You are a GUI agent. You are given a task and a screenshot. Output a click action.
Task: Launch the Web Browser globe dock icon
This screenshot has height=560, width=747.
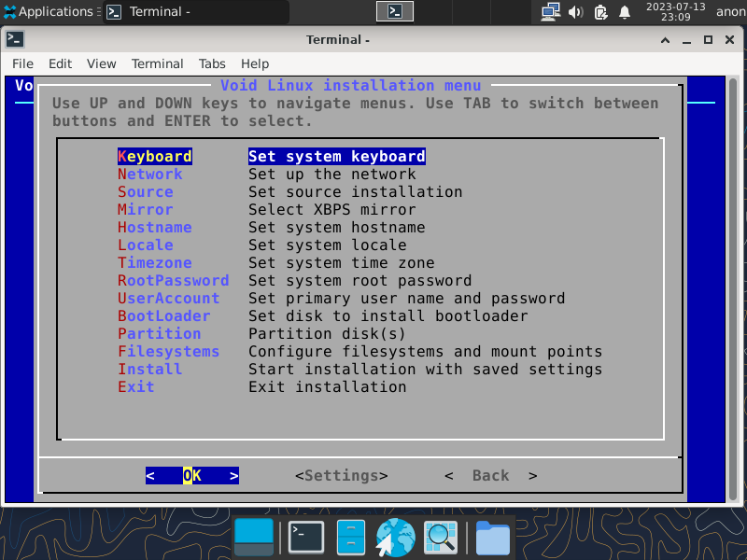tap(395, 538)
